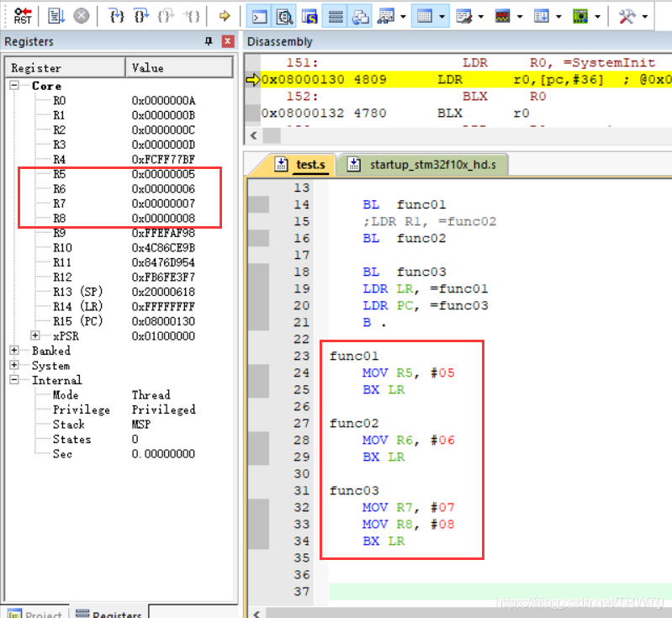
Task: Open the Serial windows icon
Action: pos(463,16)
